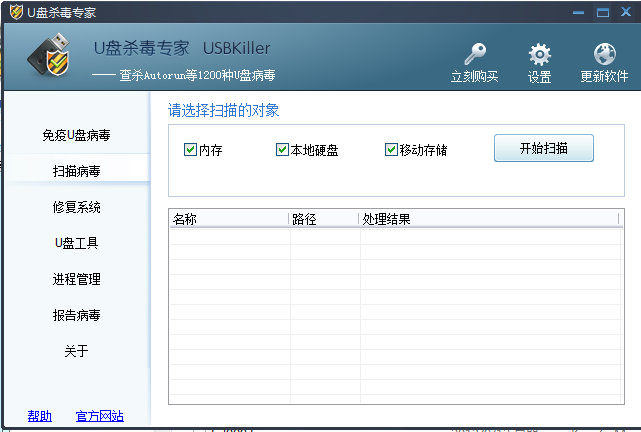Open the 免疫U盘病毒 sidebar section
641x432 pixels.
[76, 135]
